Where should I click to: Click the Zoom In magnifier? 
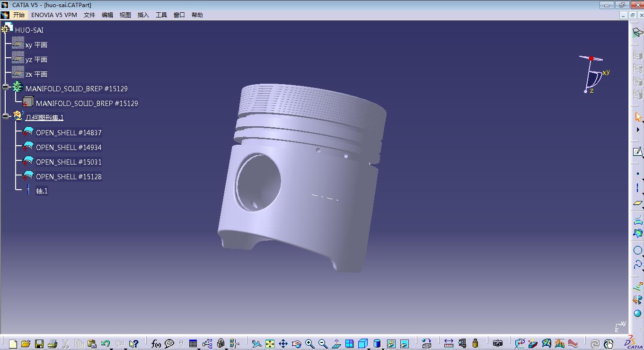click(309, 344)
